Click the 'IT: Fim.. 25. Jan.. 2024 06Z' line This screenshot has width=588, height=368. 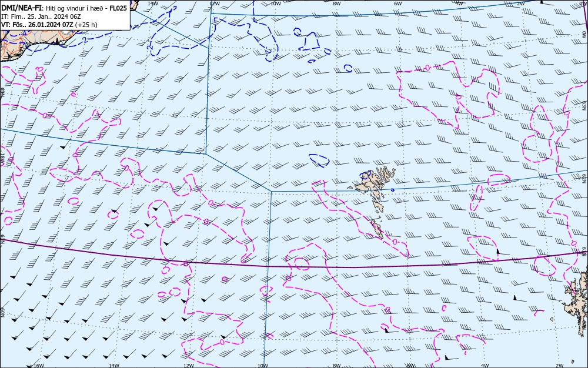41,16
